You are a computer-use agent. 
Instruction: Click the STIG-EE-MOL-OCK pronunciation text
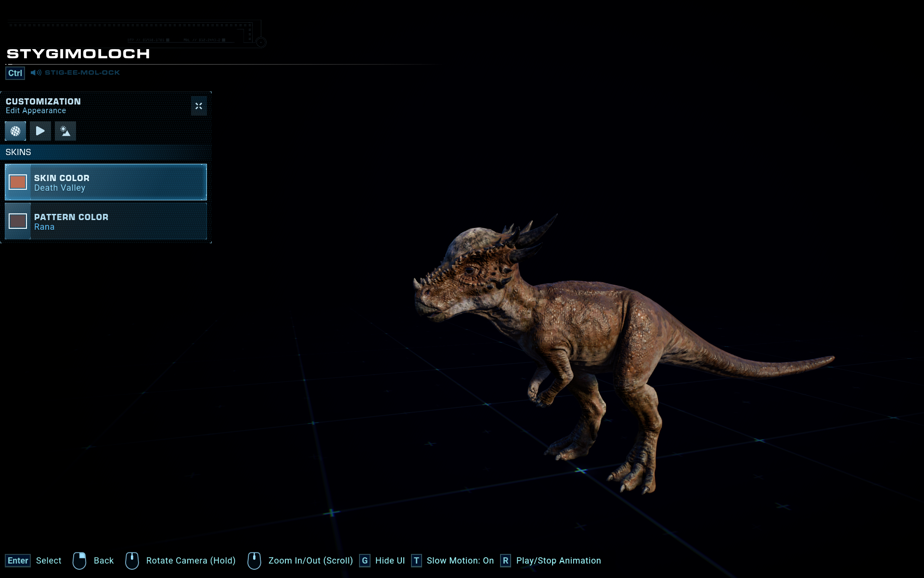point(82,73)
